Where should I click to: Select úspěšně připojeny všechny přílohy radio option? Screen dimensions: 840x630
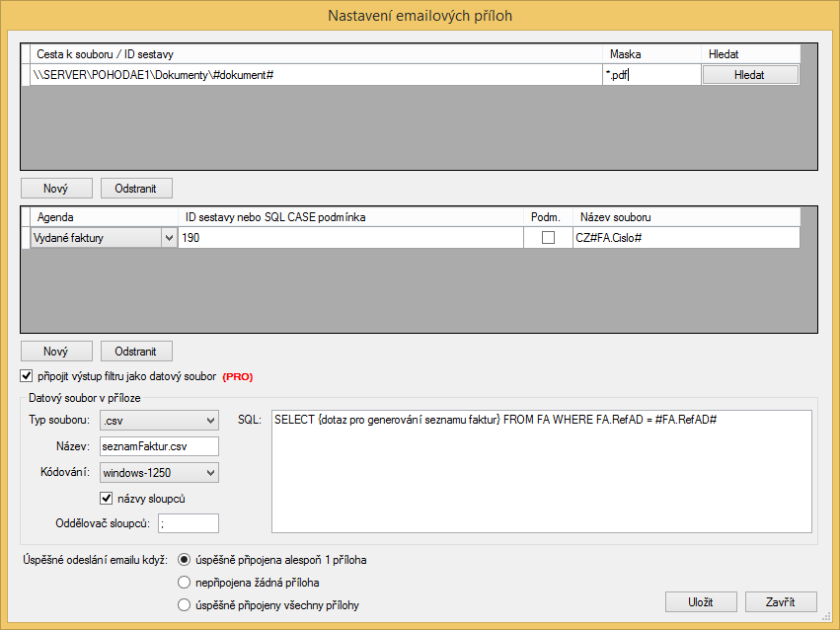(183, 605)
